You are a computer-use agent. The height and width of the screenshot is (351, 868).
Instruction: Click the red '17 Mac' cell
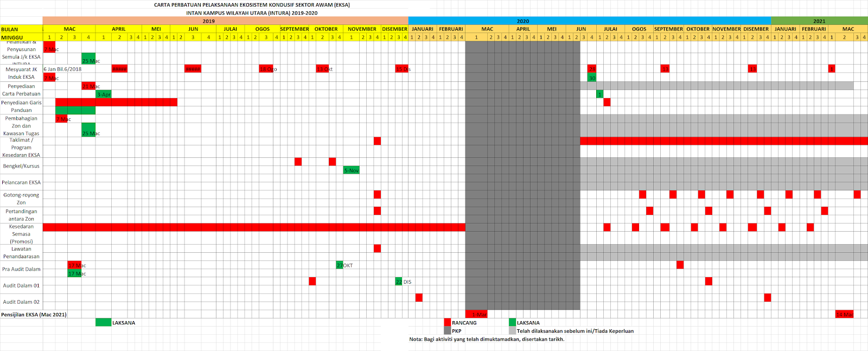[74, 265]
